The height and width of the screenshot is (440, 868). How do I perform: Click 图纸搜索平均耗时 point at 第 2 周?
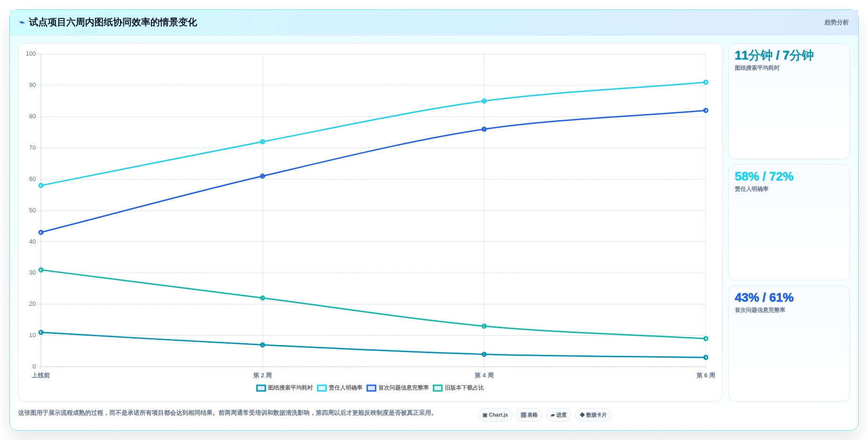tap(263, 345)
